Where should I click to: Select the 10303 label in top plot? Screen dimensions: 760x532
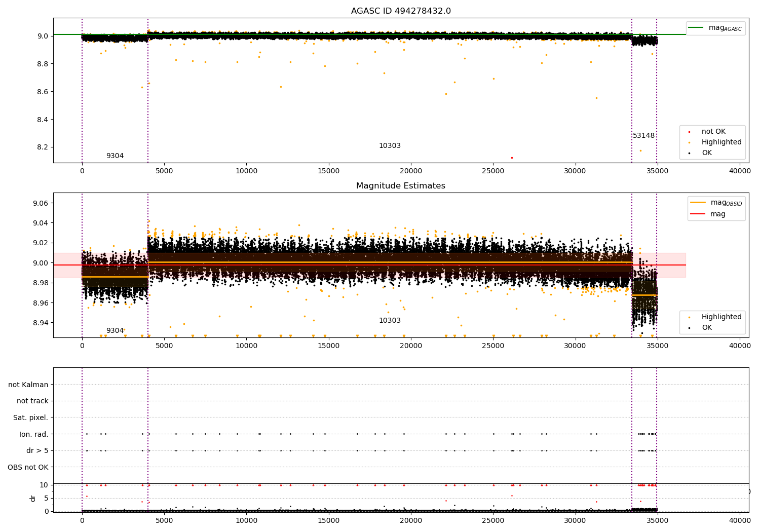(390, 146)
